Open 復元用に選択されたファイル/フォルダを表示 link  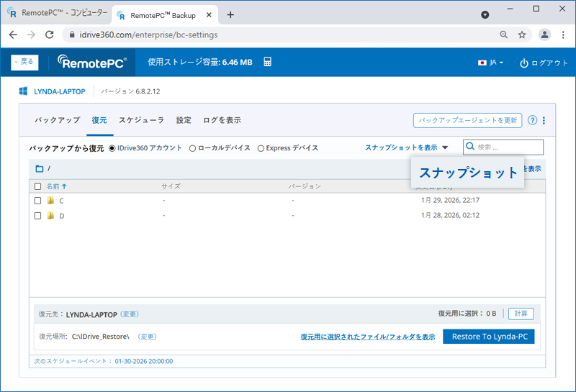point(368,337)
